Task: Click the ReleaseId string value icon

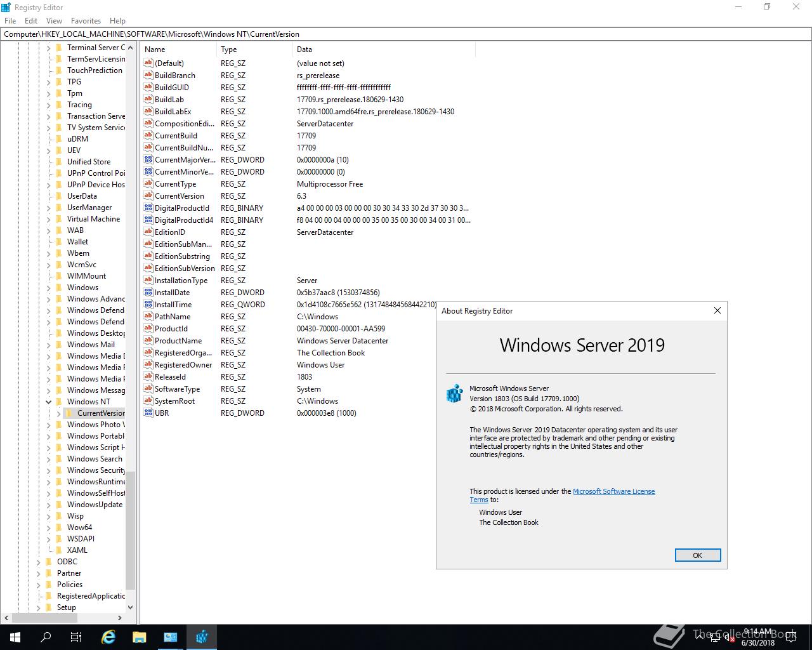Action: coord(148,376)
